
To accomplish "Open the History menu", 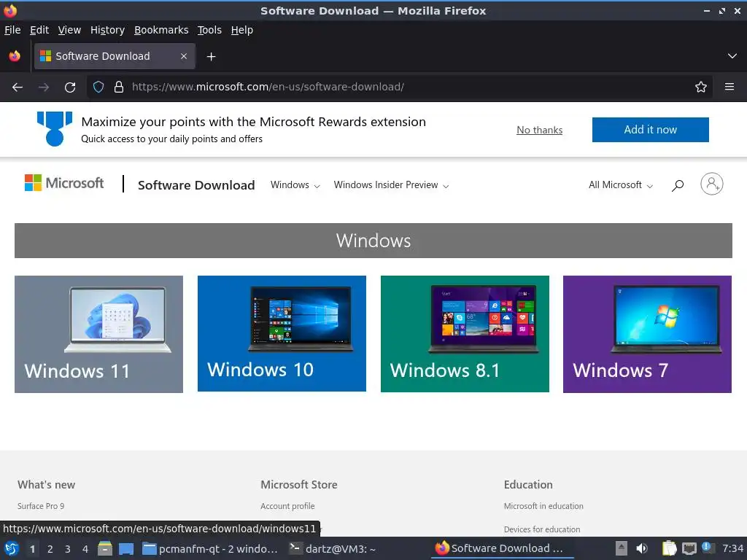I will [x=108, y=30].
